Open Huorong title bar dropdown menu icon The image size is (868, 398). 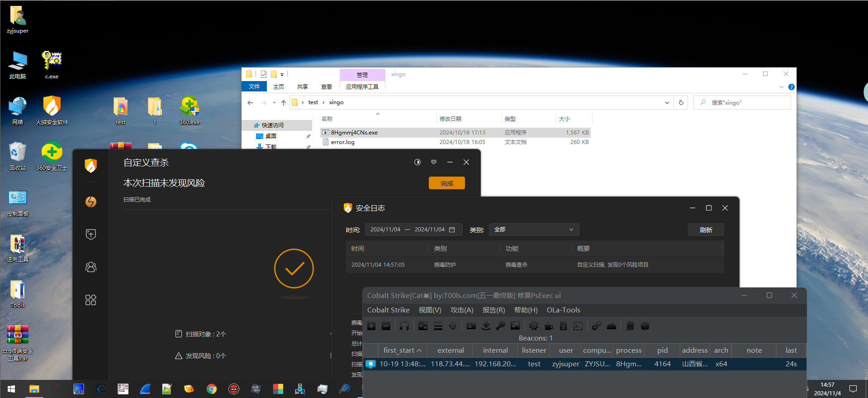(x=434, y=162)
